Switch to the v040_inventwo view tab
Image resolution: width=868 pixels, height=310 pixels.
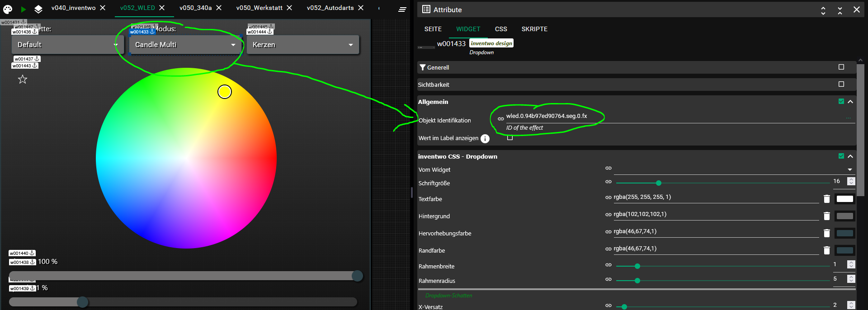(x=73, y=8)
